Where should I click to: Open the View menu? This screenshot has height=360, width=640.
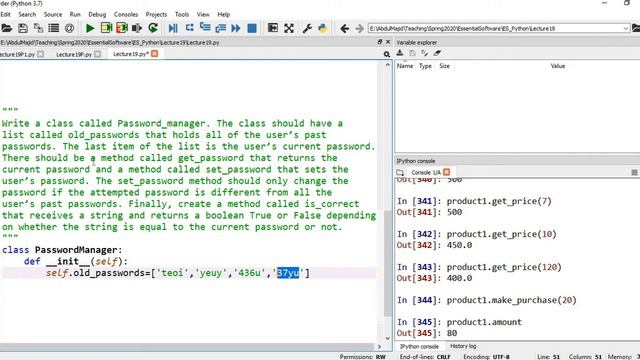coord(203,14)
